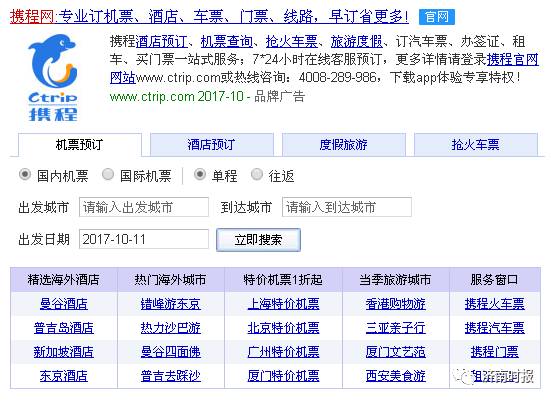This screenshot has height=401, width=551.
Task: Click the 携程汽车票 service link
Action: (495, 328)
